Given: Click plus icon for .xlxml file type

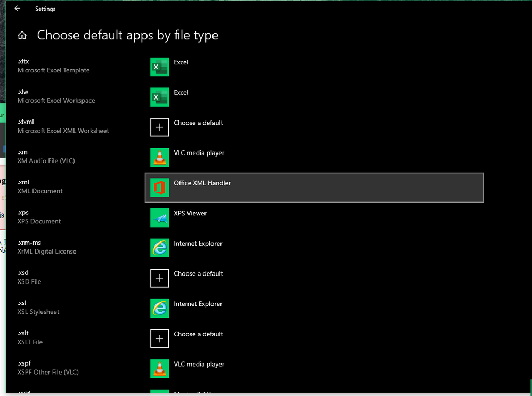Looking at the screenshot, I should (159, 127).
